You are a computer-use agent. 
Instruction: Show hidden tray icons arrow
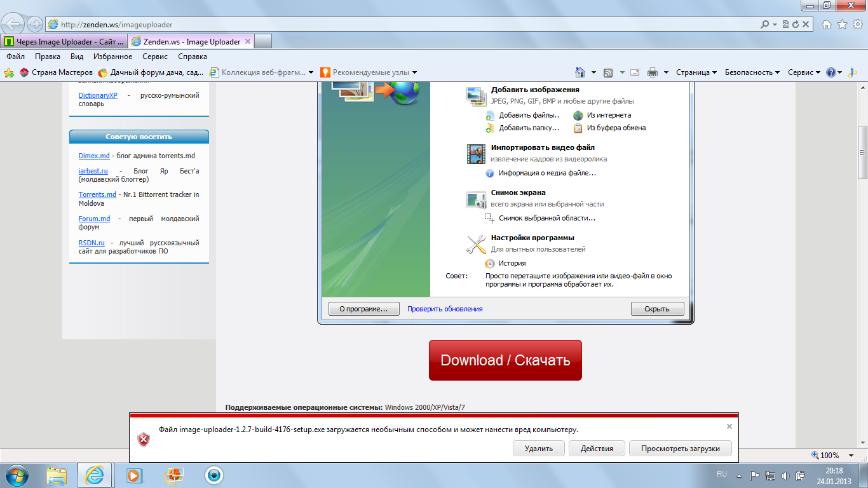click(740, 475)
